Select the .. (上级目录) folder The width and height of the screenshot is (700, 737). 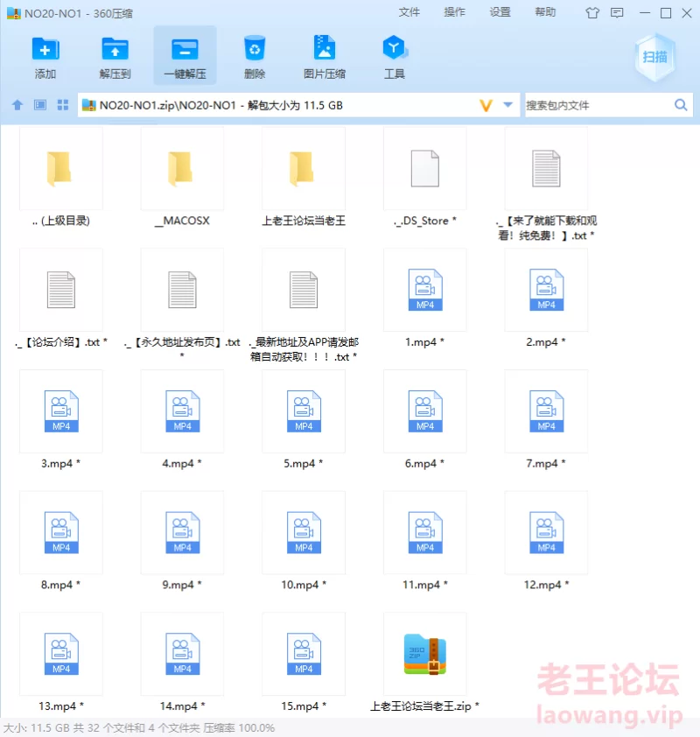pyautogui.click(x=61, y=179)
